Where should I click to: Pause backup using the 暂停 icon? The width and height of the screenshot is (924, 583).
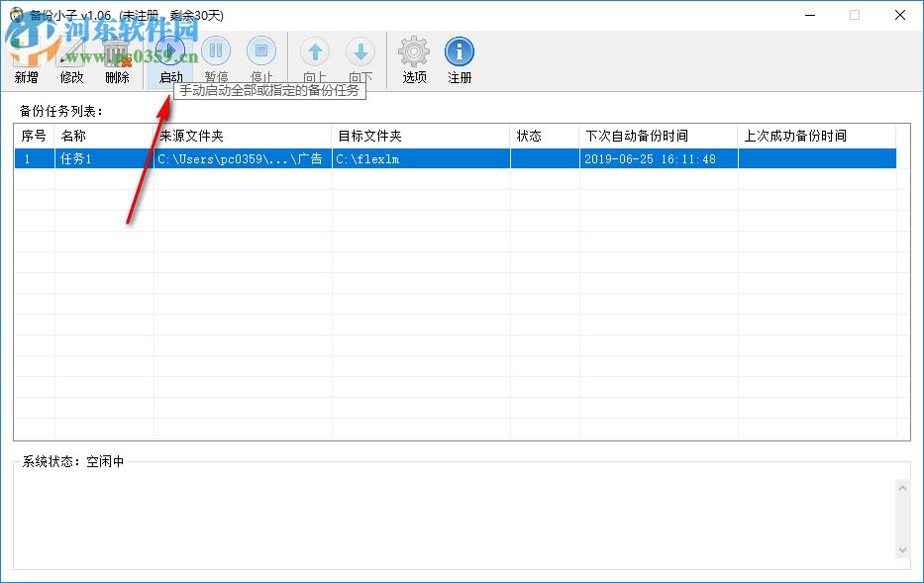pyautogui.click(x=216, y=49)
